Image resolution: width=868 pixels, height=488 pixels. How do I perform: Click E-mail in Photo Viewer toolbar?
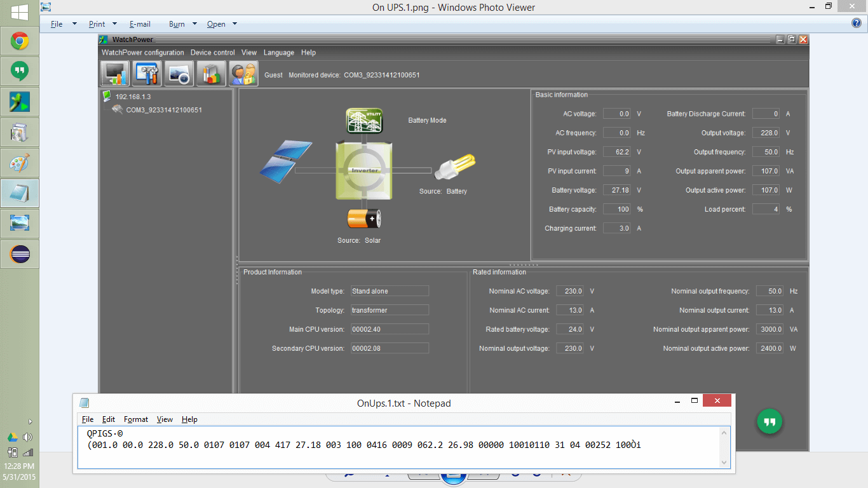click(140, 24)
